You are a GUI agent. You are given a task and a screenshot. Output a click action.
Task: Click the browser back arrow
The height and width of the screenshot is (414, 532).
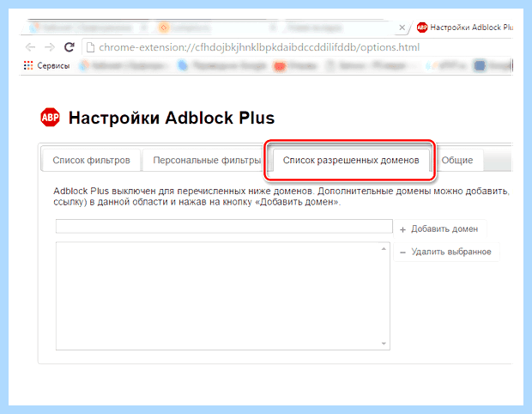click(x=31, y=47)
